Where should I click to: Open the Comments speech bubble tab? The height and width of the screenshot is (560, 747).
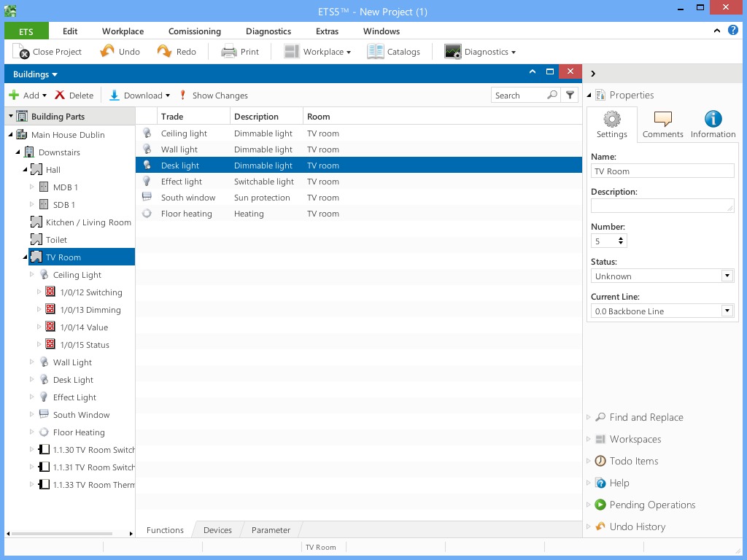point(662,120)
